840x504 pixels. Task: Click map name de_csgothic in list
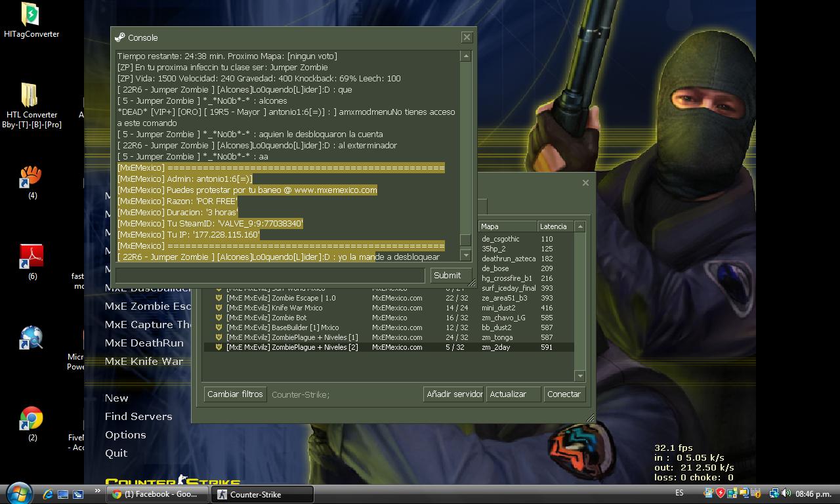(500, 239)
